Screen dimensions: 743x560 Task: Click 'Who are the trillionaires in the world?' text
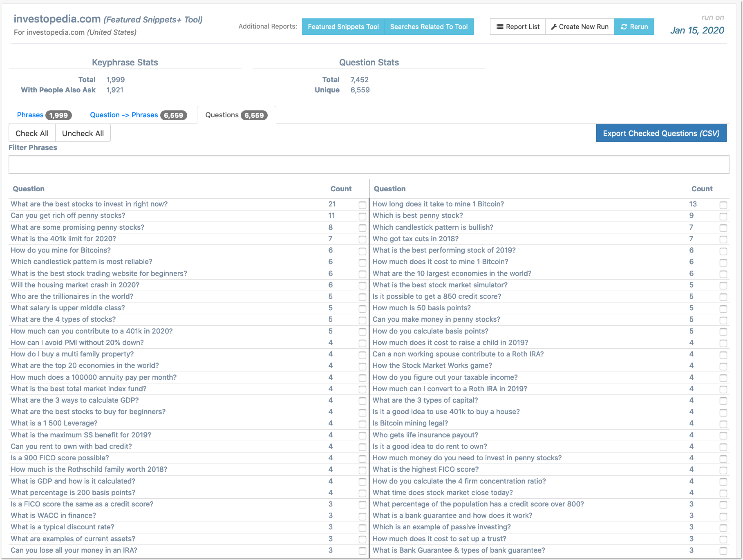72,296
